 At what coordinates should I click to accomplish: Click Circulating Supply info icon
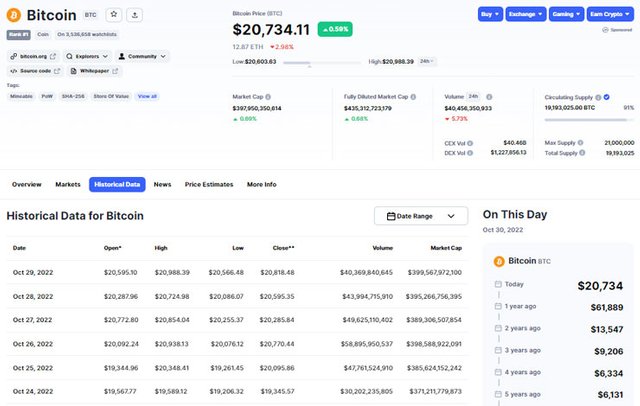(x=598, y=98)
